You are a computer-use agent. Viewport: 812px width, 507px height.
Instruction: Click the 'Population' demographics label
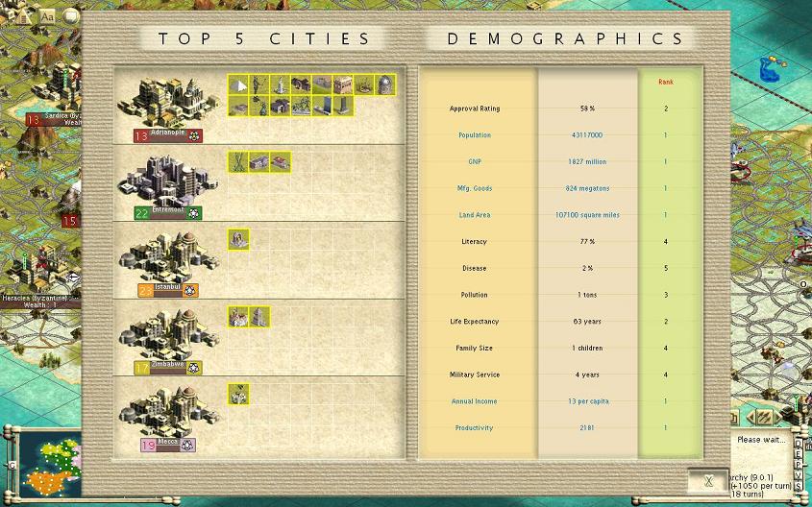tap(475, 135)
